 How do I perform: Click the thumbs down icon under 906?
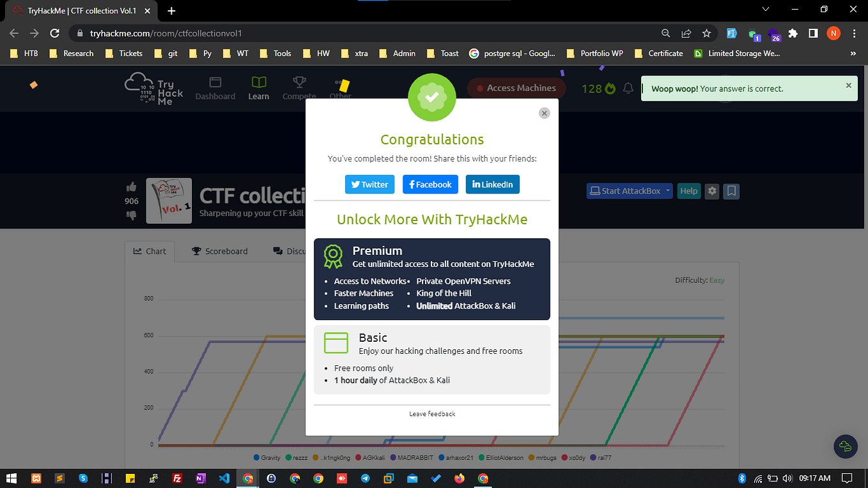click(x=131, y=215)
